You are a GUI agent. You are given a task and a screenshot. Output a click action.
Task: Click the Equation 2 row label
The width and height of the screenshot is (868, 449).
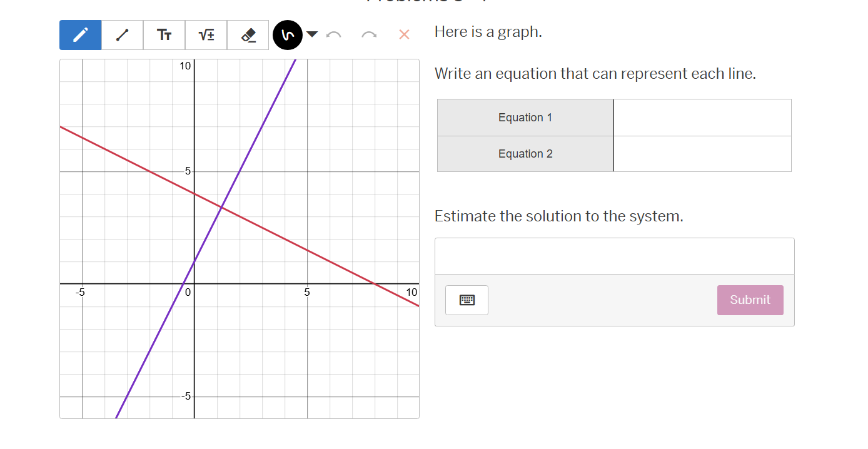(525, 153)
